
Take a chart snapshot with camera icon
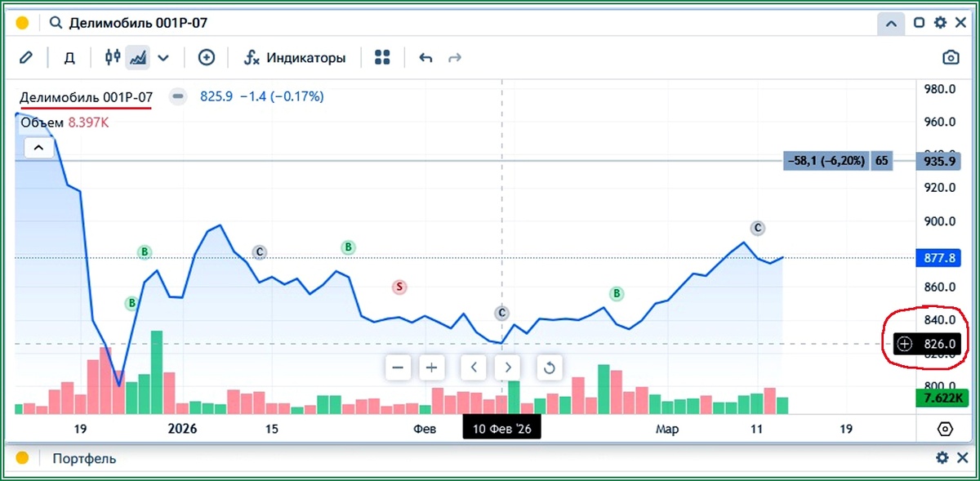(x=951, y=57)
